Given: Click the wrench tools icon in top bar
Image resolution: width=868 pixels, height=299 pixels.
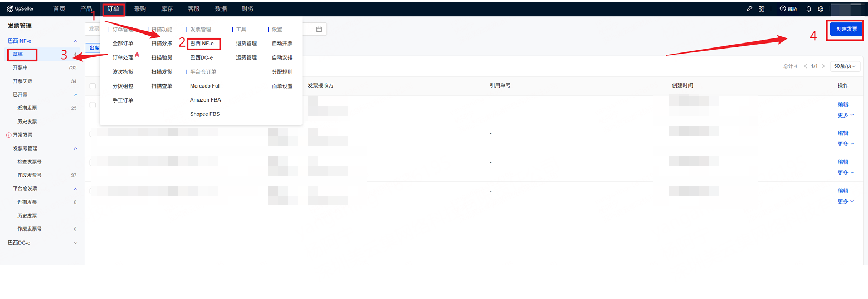Looking at the screenshot, I should click(749, 9).
